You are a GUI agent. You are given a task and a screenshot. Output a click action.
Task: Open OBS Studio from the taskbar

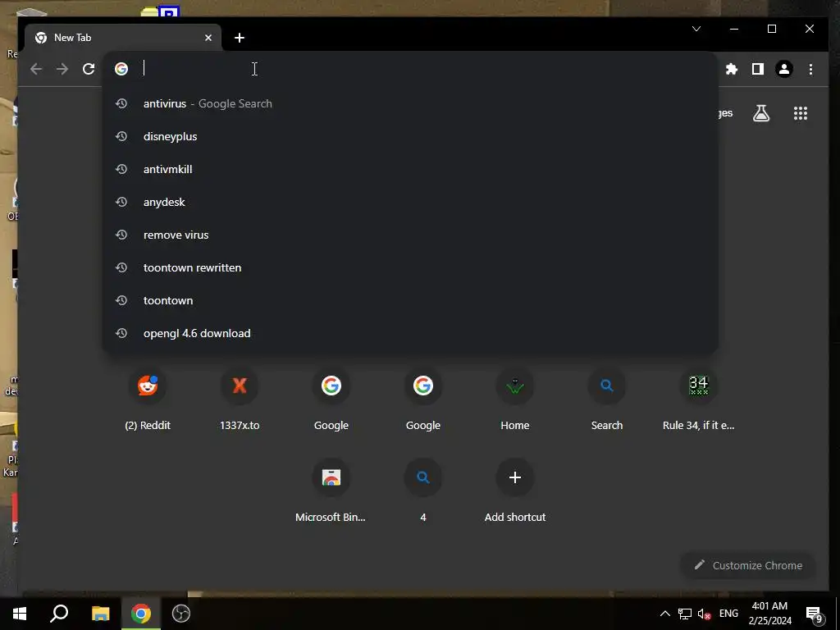point(181,614)
